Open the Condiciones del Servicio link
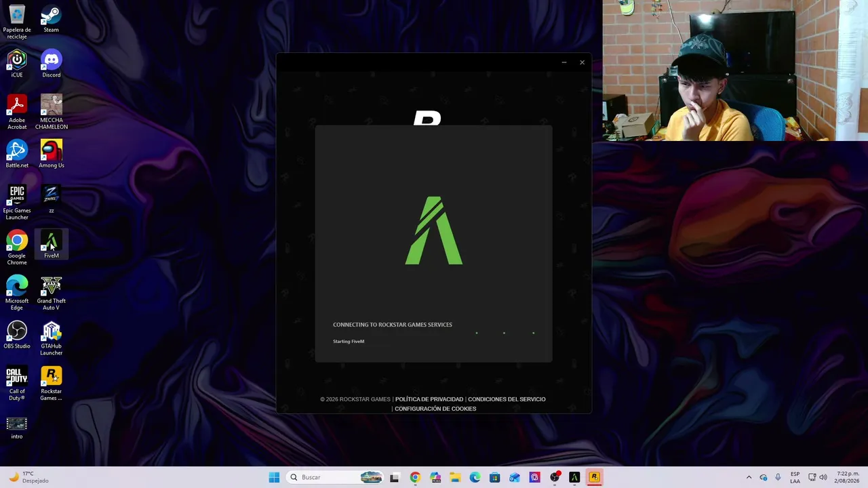Image resolution: width=868 pixels, height=488 pixels. 507,399
